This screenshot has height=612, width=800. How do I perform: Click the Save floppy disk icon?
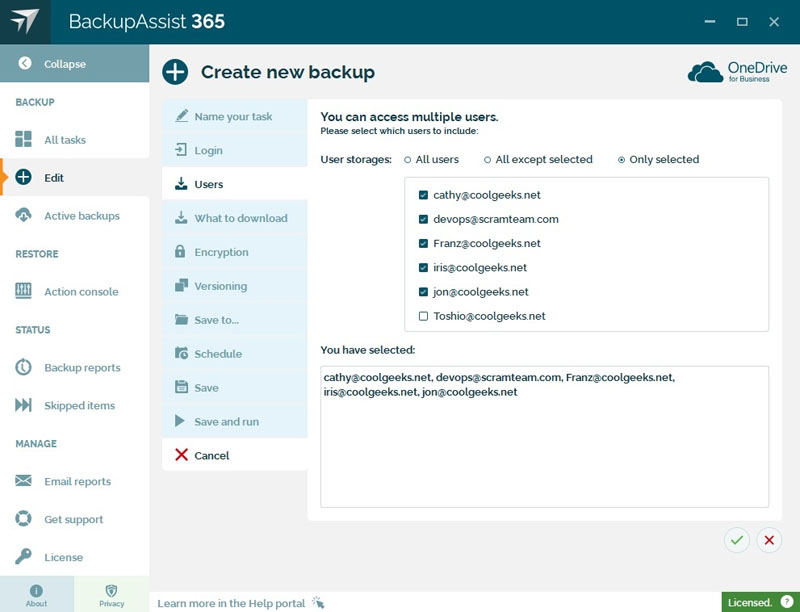181,387
